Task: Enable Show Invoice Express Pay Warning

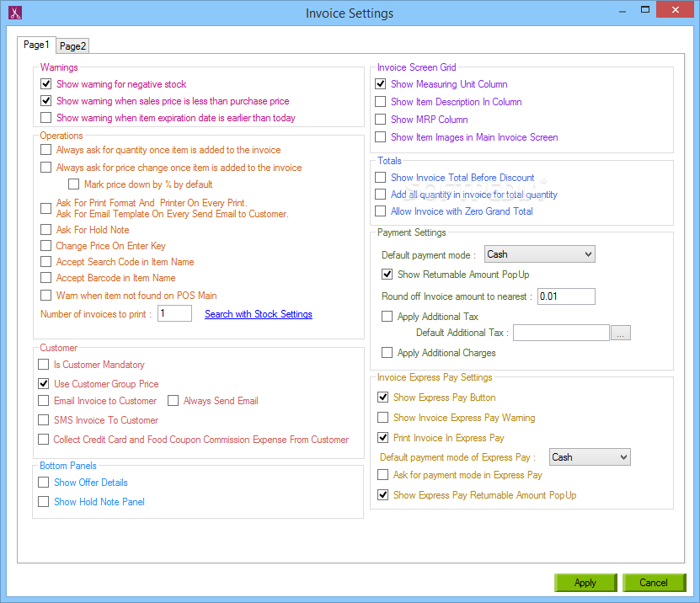Action: coord(383,418)
